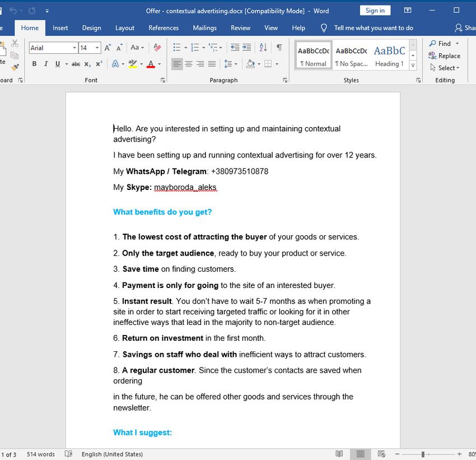Decrease font size with Shrink Font
This screenshot has width=476, height=460.
[119, 48]
